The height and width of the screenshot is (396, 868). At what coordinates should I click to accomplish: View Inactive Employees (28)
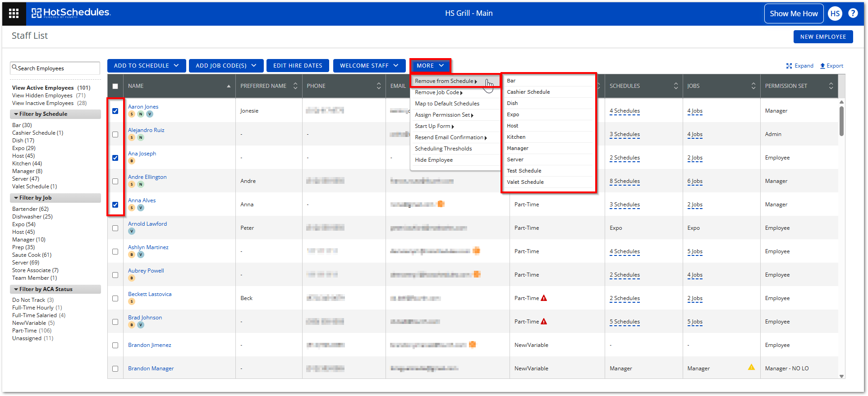pyautogui.click(x=50, y=103)
